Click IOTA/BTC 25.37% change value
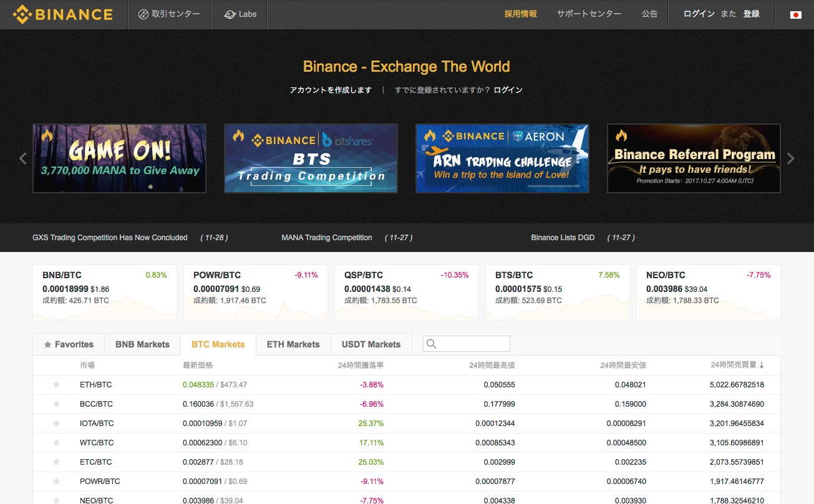This screenshot has height=504, width=814. (x=371, y=424)
